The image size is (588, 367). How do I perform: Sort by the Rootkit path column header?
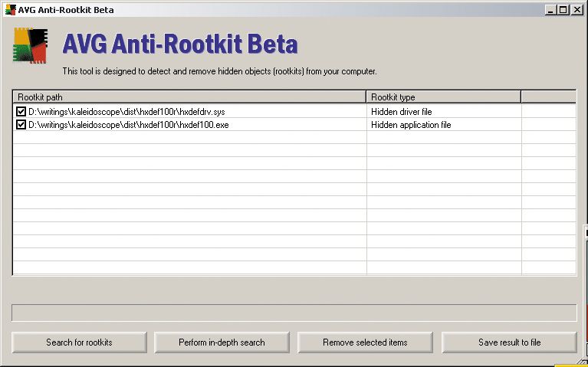pos(189,97)
